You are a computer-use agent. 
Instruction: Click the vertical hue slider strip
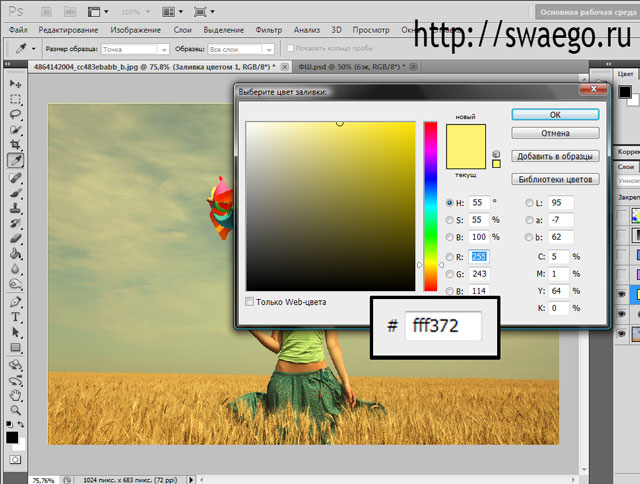pos(430,206)
